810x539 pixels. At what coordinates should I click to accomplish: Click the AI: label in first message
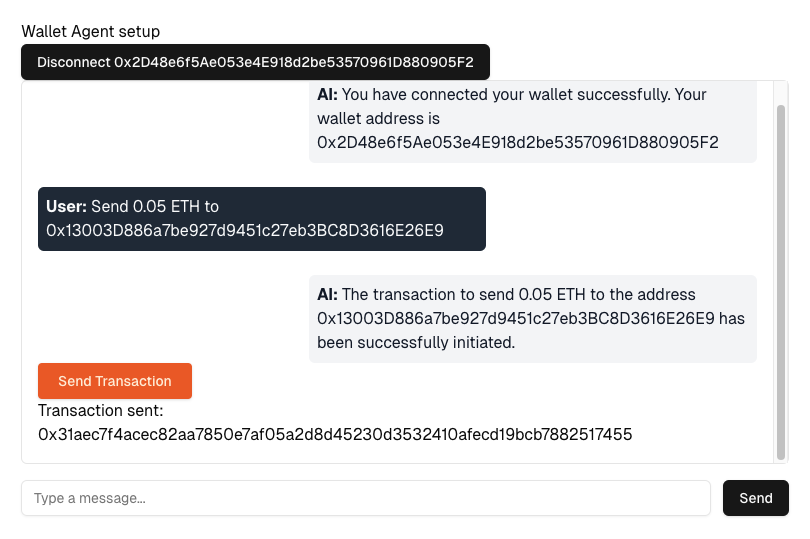(328, 95)
